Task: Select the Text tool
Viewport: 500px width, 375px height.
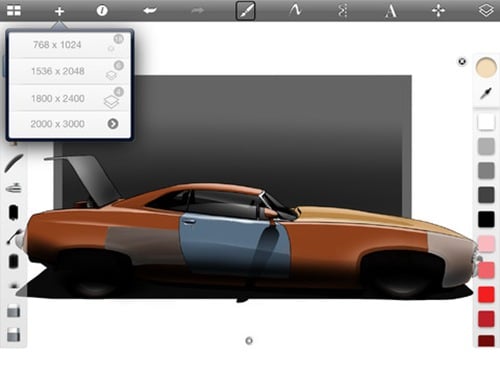Action: click(391, 11)
